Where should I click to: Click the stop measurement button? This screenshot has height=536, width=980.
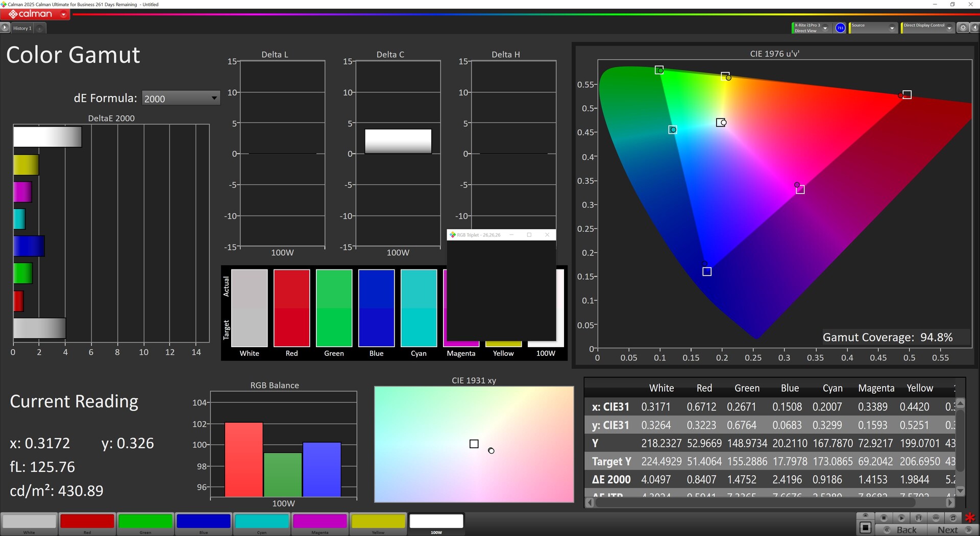[x=884, y=518]
